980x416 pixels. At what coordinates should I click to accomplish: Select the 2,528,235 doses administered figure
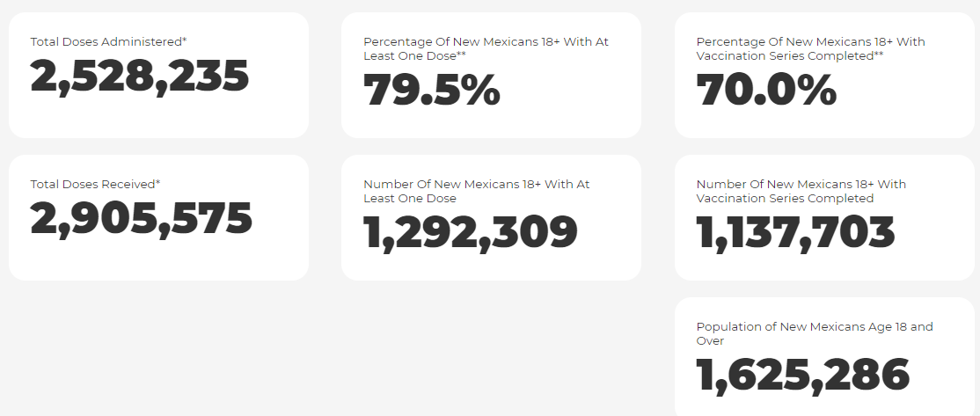click(140, 77)
